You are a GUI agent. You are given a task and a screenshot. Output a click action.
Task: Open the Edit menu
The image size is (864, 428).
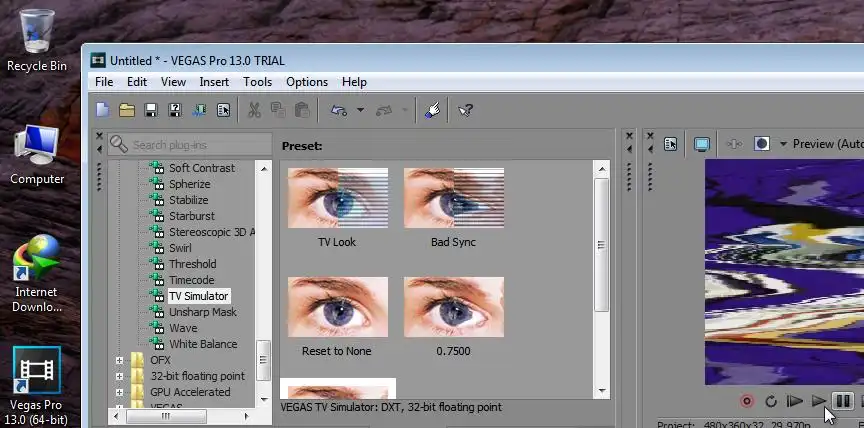(x=137, y=82)
